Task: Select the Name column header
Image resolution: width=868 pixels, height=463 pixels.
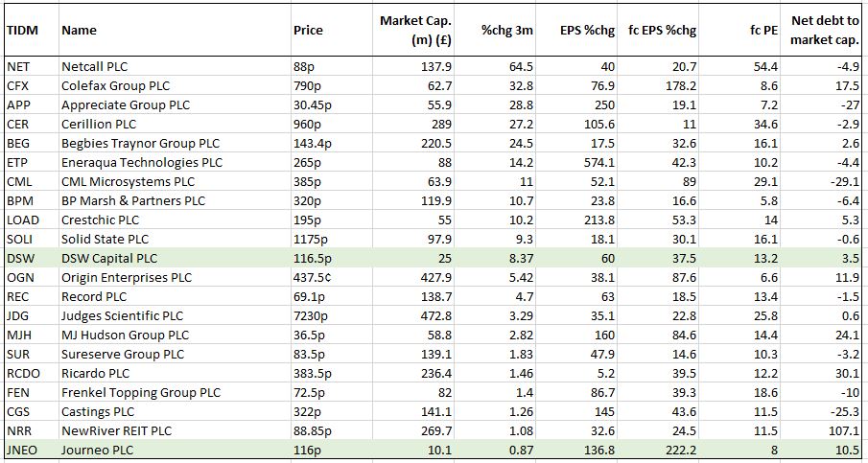Action: point(79,30)
